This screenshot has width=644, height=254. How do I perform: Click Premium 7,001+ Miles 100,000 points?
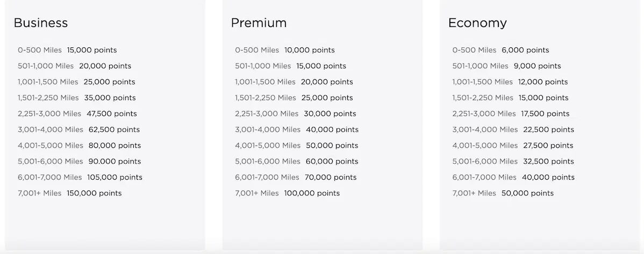click(x=287, y=193)
